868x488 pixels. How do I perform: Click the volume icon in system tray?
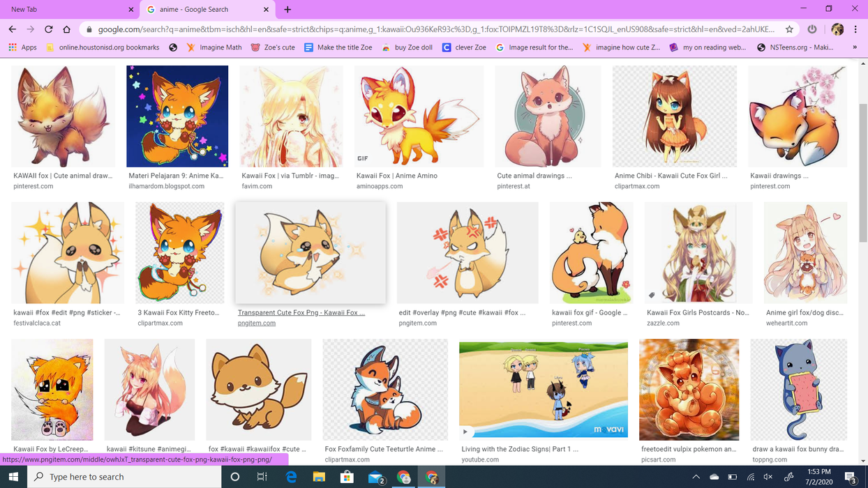coord(768,477)
